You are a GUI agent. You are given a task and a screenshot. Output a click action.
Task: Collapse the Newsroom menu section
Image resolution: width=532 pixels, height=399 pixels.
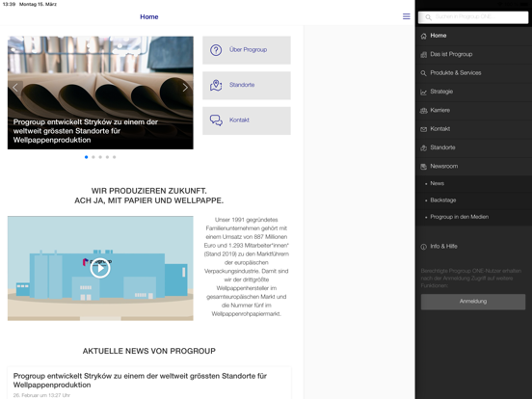(473, 166)
